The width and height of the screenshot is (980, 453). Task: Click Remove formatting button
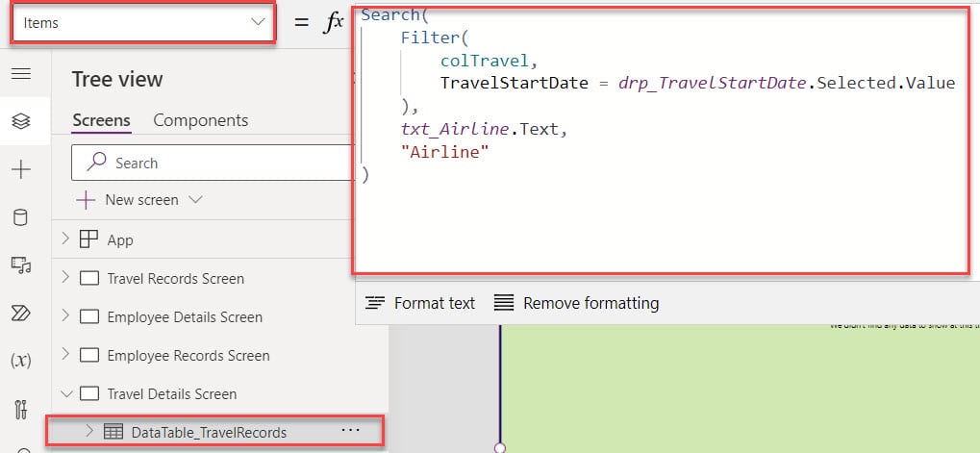[576, 303]
